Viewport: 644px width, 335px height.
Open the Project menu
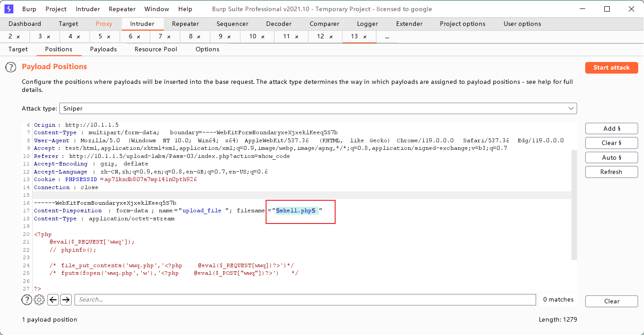click(56, 9)
